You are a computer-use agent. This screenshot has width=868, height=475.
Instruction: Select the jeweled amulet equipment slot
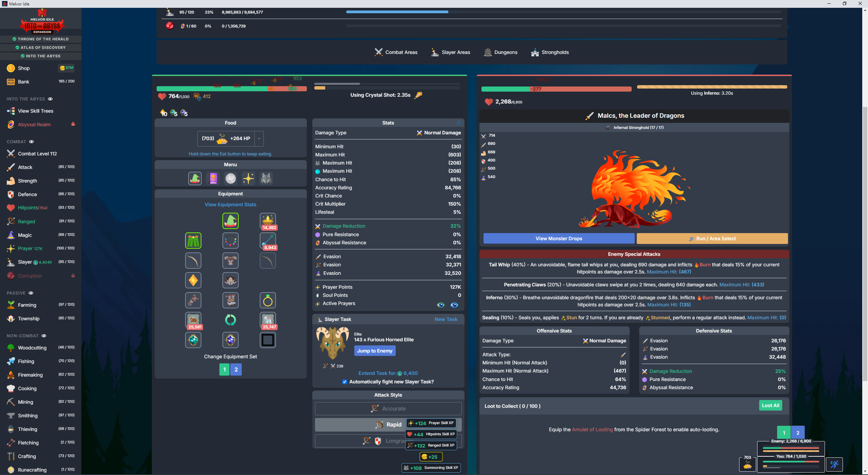[x=231, y=241]
